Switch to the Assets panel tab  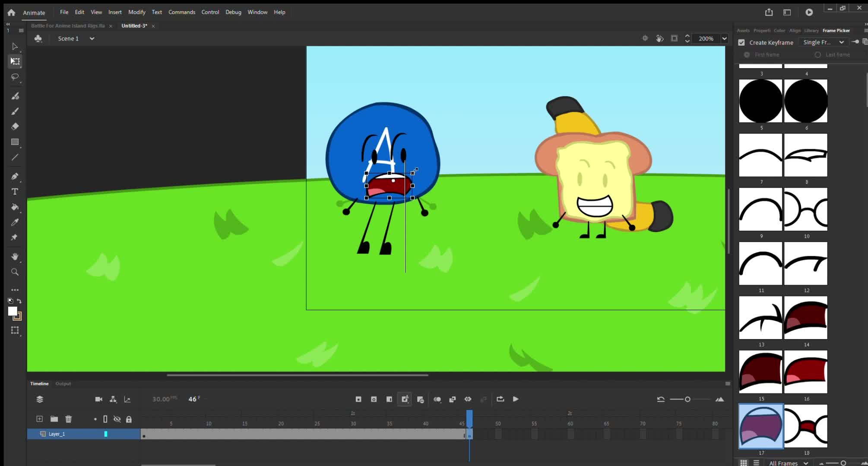pos(743,31)
